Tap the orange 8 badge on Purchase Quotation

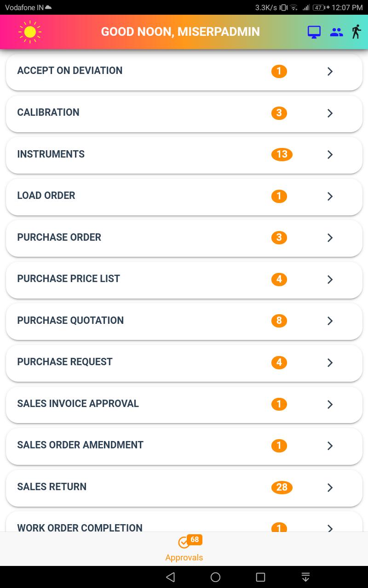[x=279, y=321]
